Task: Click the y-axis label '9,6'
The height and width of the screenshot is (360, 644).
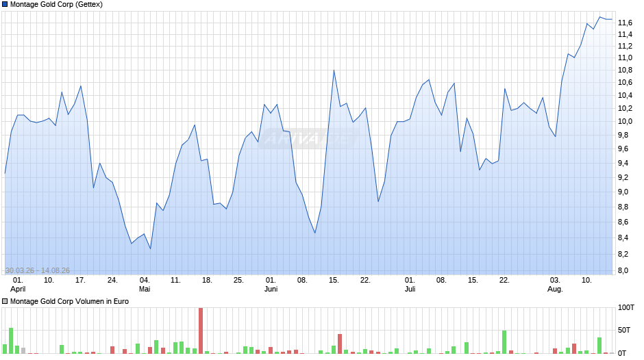Action: [x=623, y=149]
